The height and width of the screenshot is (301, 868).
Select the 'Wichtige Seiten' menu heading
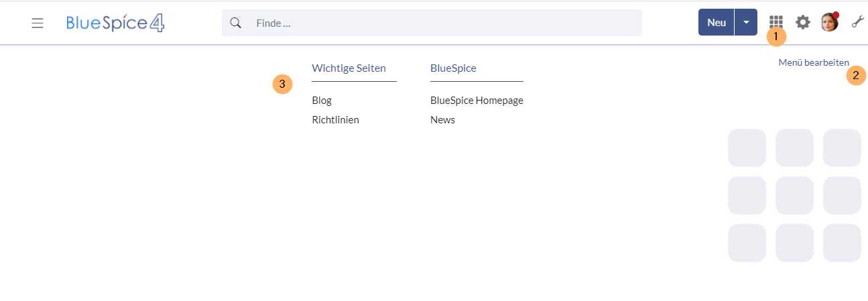click(349, 68)
